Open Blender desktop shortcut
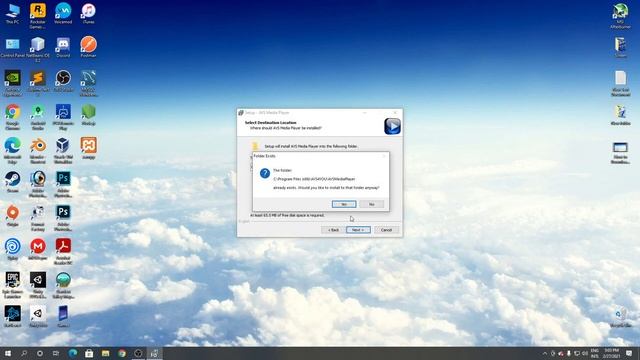The height and width of the screenshot is (360, 640). tap(38, 151)
